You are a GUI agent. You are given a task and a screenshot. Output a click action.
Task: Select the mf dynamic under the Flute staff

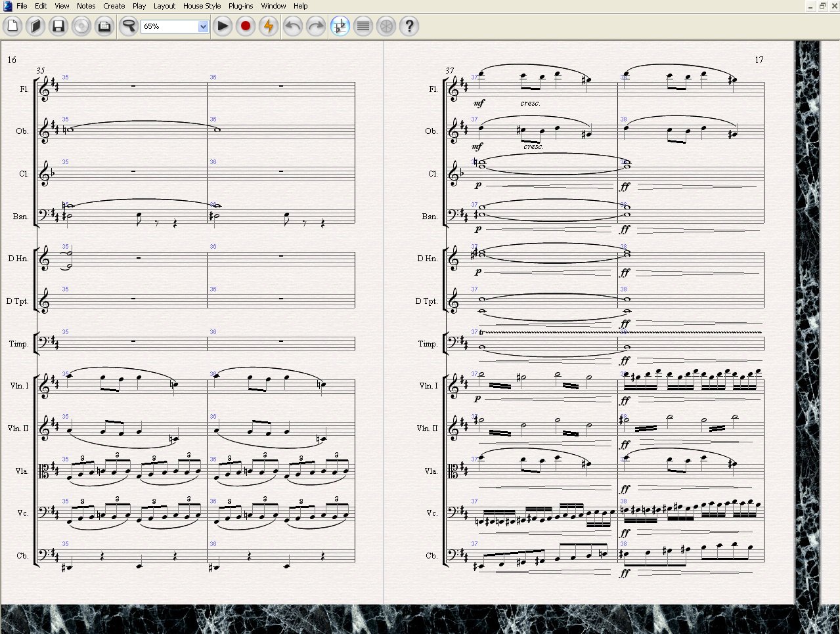tap(478, 104)
